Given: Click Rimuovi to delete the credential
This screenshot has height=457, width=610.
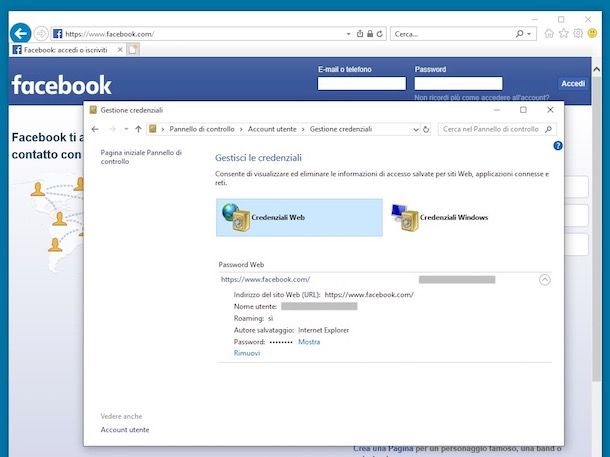Looking at the screenshot, I should coord(247,353).
